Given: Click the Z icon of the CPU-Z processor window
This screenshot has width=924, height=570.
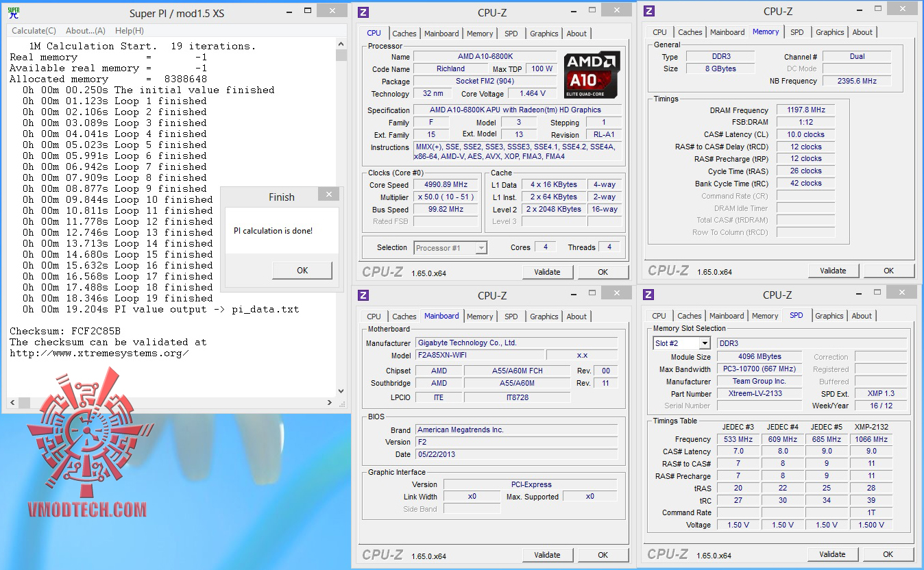Looking at the screenshot, I should 363,12.
